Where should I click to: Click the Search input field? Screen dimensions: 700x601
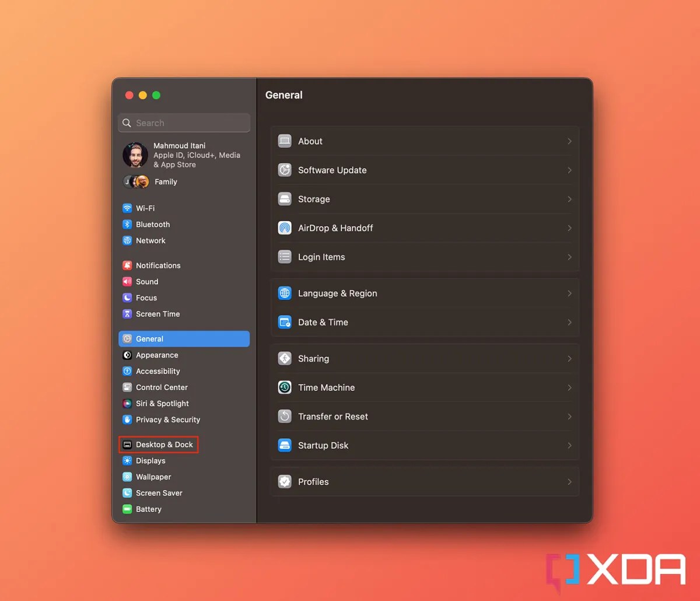pos(183,123)
